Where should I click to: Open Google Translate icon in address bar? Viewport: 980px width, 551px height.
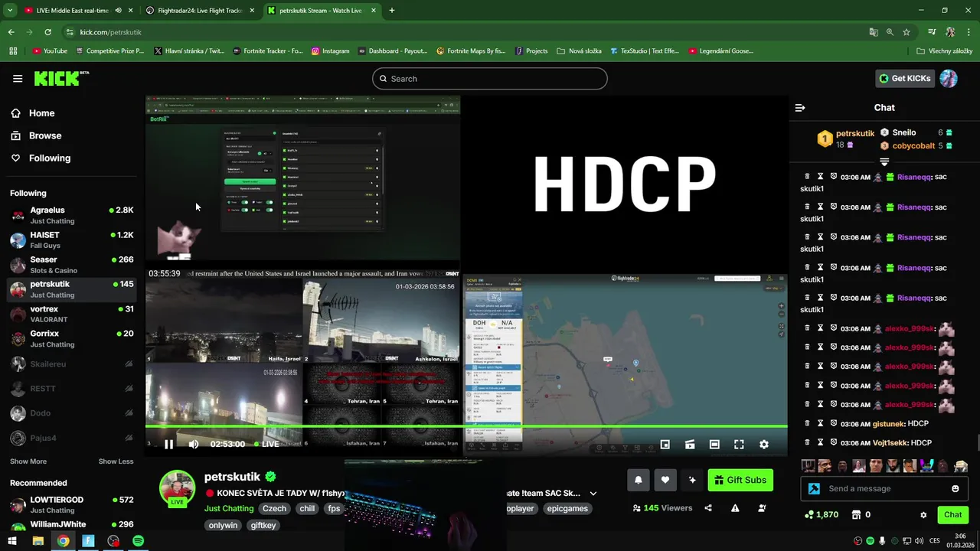(x=874, y=32)
